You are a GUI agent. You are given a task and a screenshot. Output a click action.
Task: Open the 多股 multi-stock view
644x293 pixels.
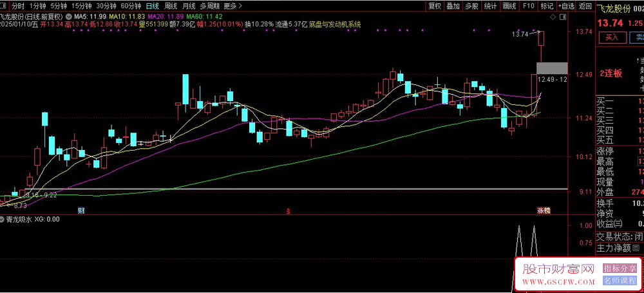[471, 6]
